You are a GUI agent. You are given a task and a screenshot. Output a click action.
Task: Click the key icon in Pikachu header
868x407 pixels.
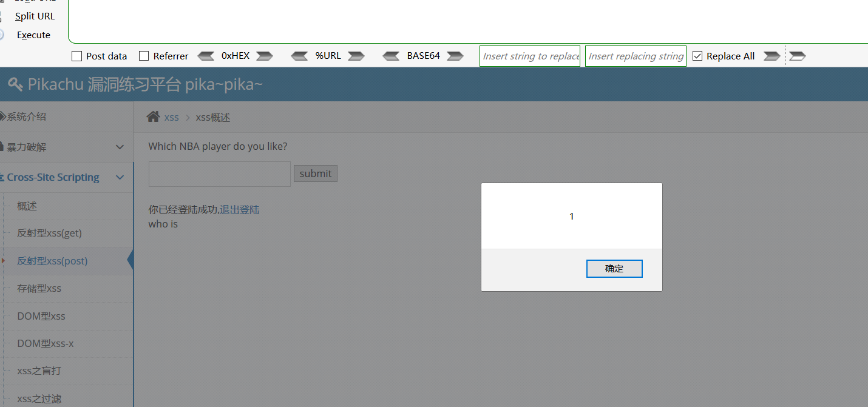click(x=15, y=84)
